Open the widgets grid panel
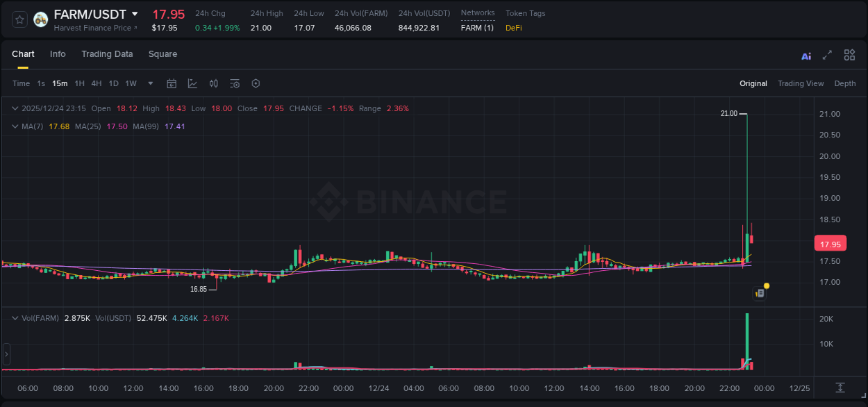Screen dimensions: 868x407 tap(849, 55)
